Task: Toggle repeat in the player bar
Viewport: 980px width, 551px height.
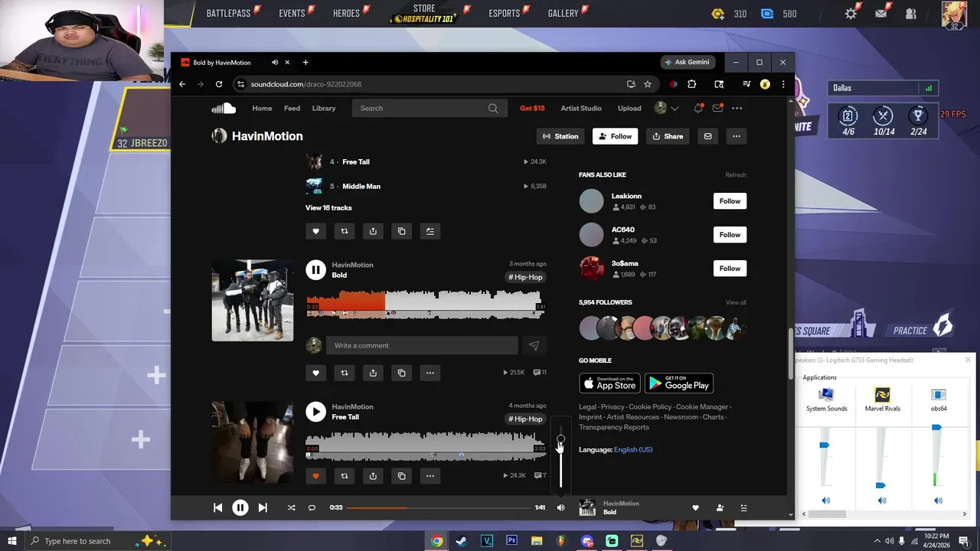Action: tap(312, 507)
